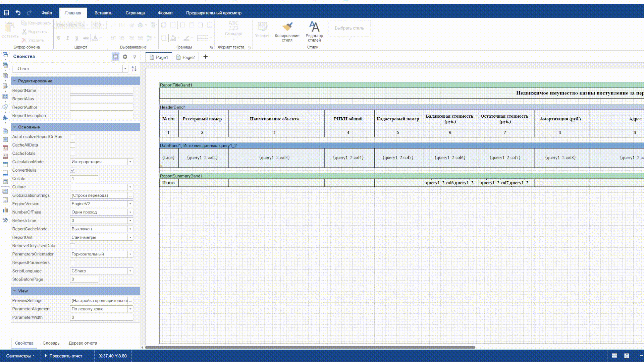Screen dimensions: 644x362
Task: Collapse the Редактирование properties section
Action: coord(14,81)
